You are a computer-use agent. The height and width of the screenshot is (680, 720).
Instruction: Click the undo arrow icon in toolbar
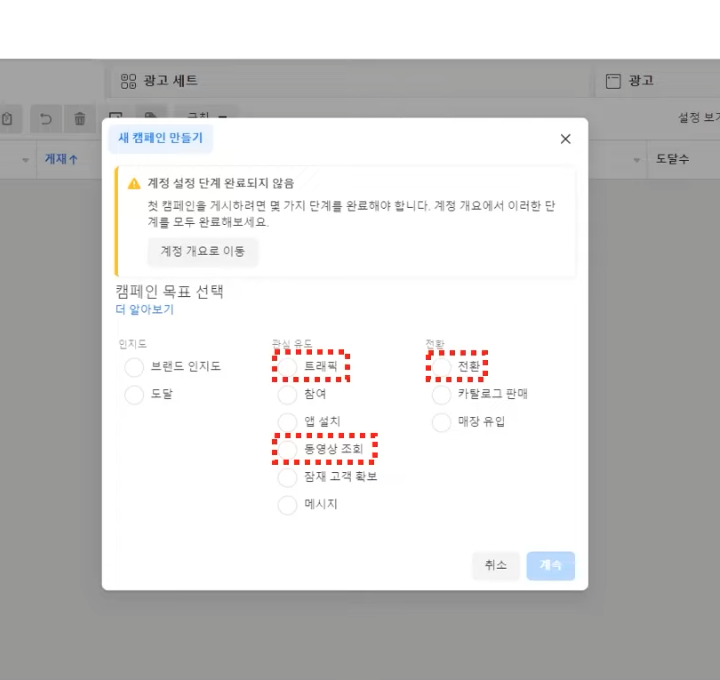point(45,119)
